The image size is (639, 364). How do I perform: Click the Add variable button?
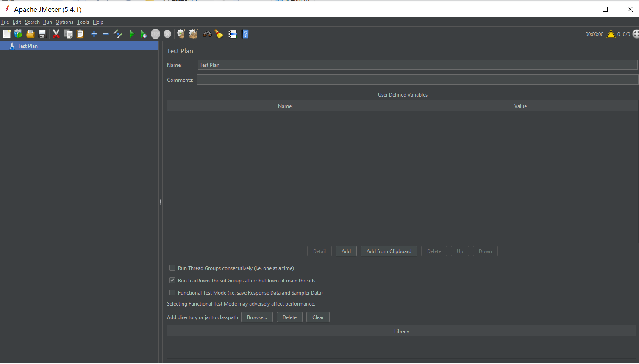pos(346,251)
